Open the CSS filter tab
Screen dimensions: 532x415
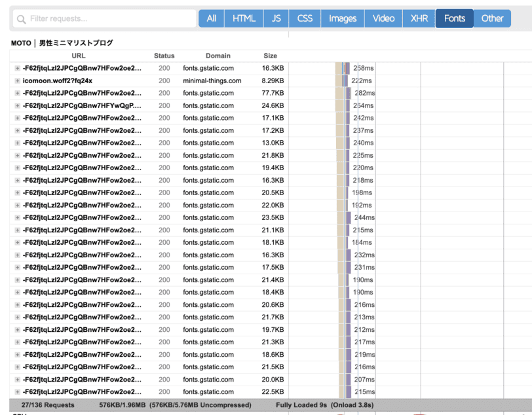(305, 18)
